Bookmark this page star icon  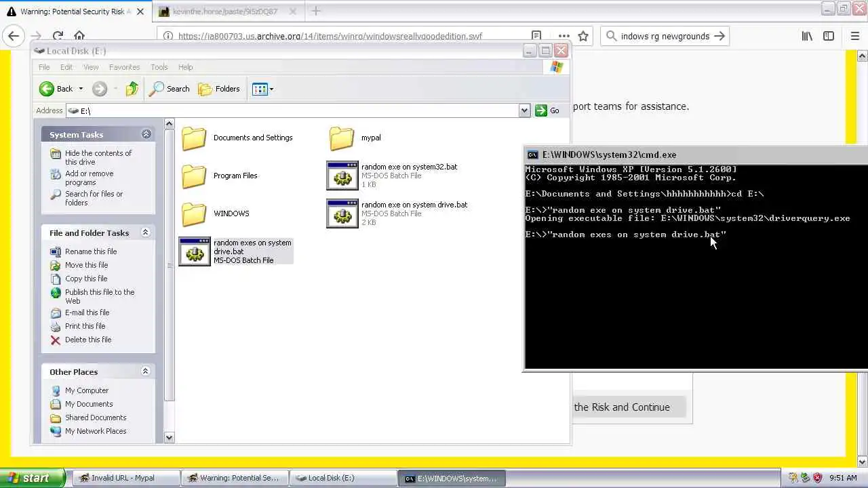tap(583, 36)
